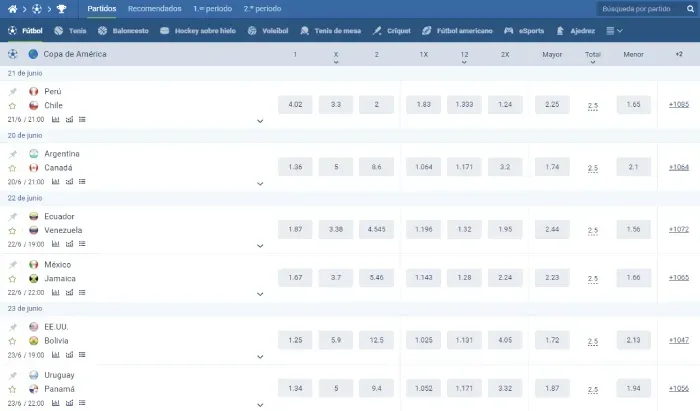Click the trophy icon in top bar
Viewport: 700px width, 411px height.
[61, 9]
